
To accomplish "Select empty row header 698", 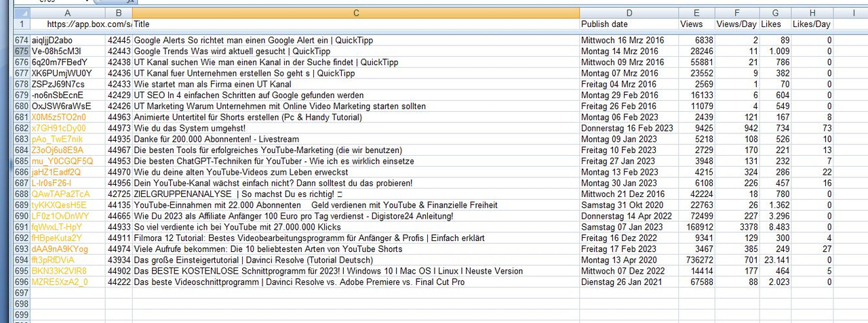I will pyautogui.click(x=21, y=304).
